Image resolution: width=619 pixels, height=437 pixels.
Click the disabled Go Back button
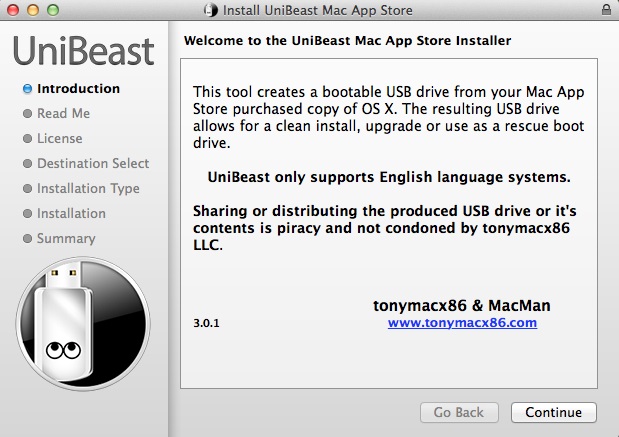point(459,412)
